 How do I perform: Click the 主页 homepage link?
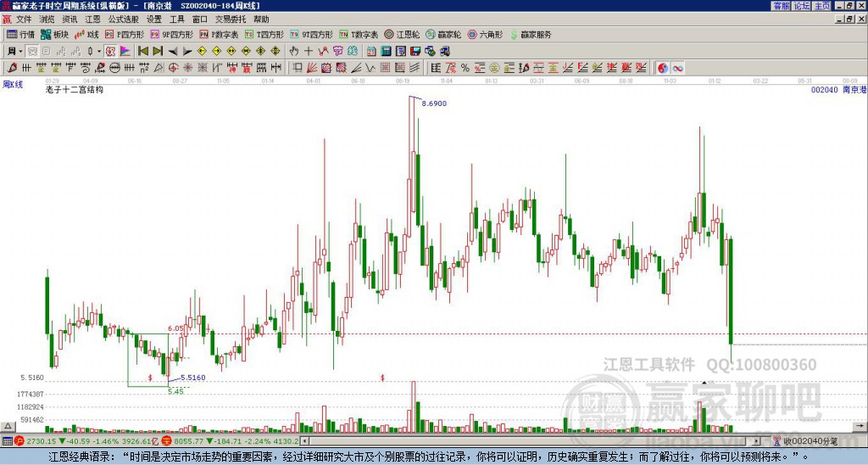pyautogui.click(x=821, y=6)
